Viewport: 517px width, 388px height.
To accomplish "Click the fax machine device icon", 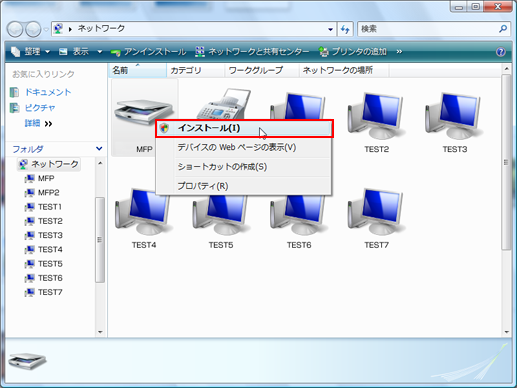I will pos(224,103).
